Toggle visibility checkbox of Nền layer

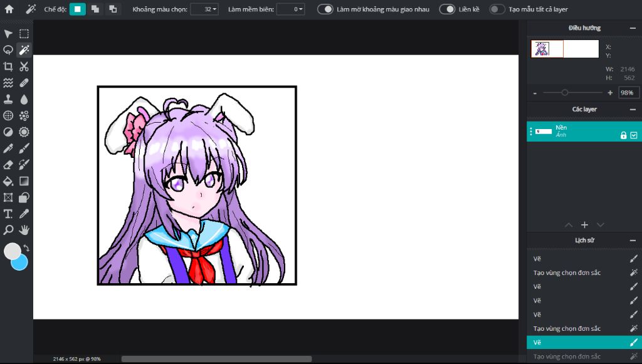click(634, 135)
